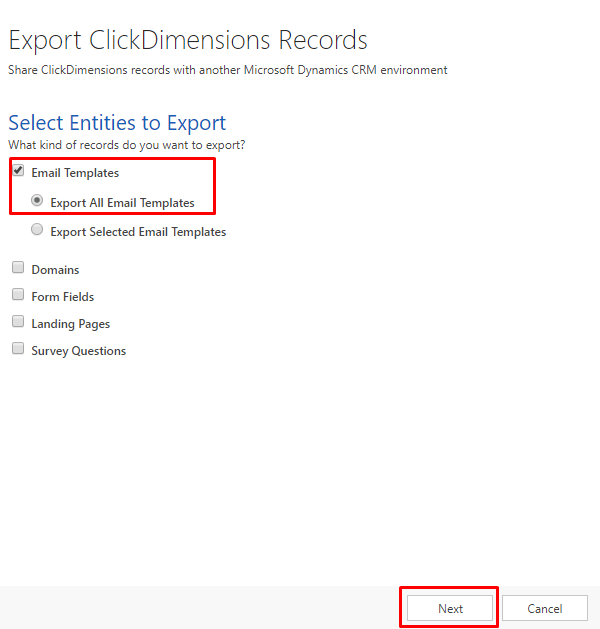The height and width of the screenshot is (629, 600).
Task: Click the Export Selected Email Templates label
Action: click(138, 232)
